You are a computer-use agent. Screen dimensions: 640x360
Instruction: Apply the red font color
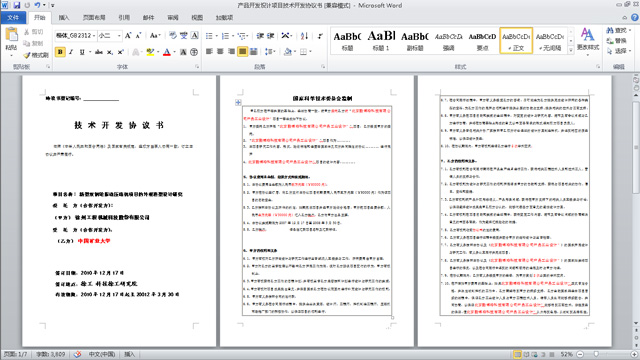click(x=167, y=52)
